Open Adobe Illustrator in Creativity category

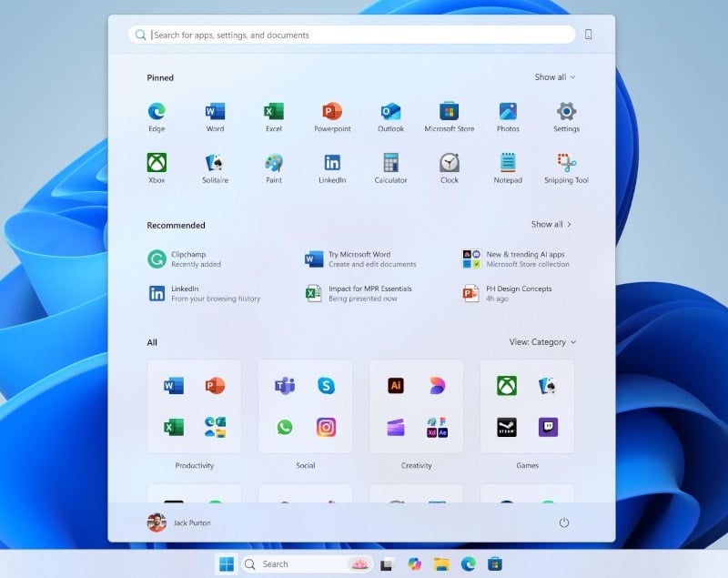[396, 385]
